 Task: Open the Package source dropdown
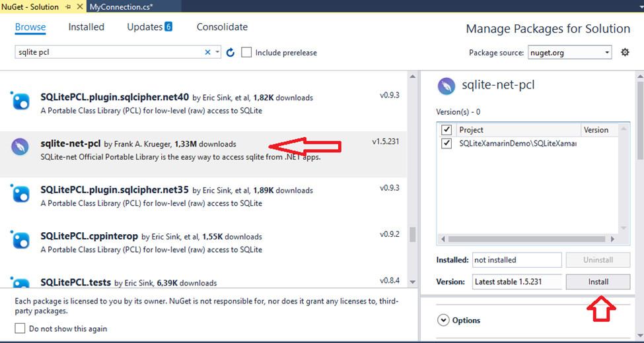tap(569, 53)
